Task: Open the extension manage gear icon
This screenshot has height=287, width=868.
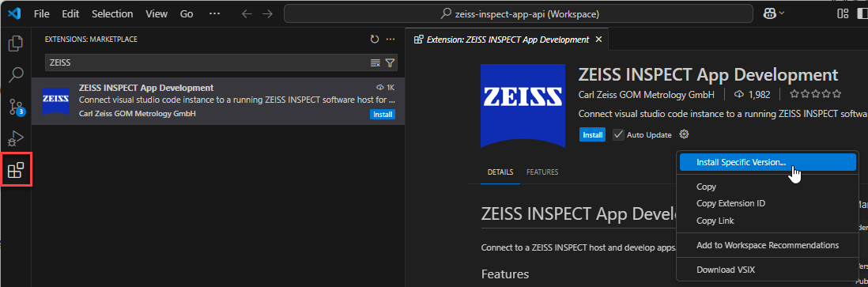Action: 685,134
